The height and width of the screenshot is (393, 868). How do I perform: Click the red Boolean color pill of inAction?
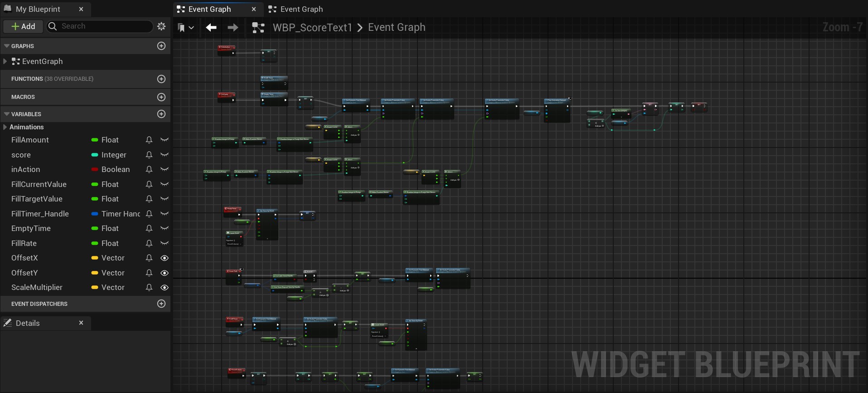click(x=95, y=169)
